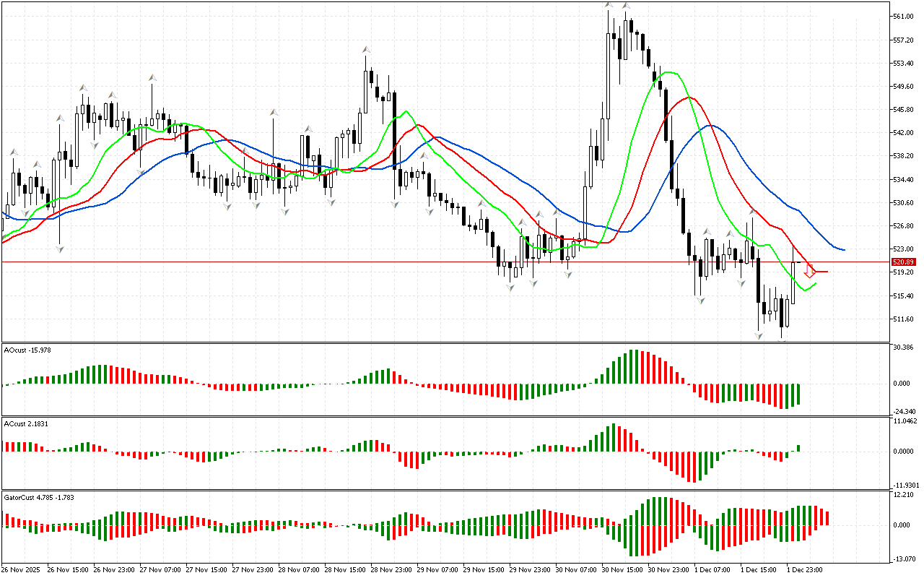Select the up fractal above 28 Nov 23:00 spike
The image size is (924, 578).
[367, 50]
